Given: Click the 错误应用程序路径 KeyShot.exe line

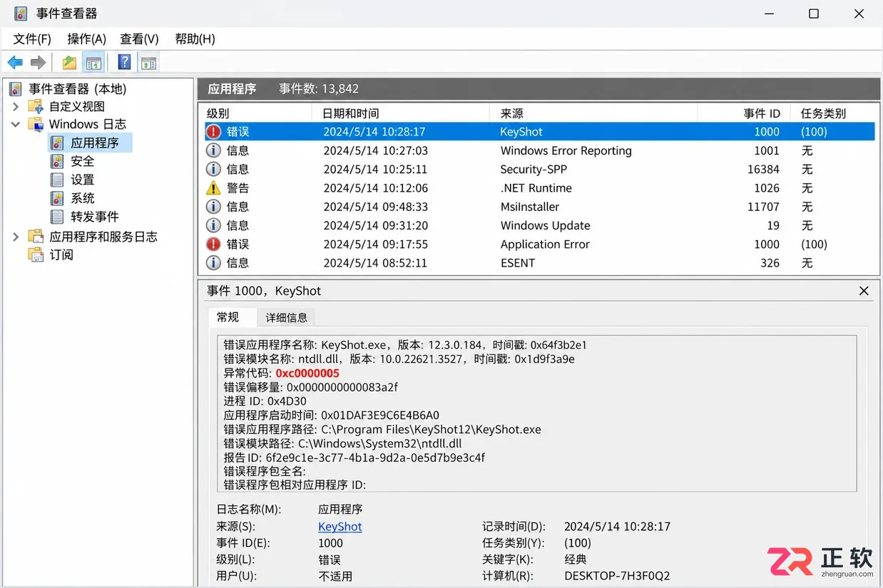Looking at the screenshot, I should click(382, 429).
